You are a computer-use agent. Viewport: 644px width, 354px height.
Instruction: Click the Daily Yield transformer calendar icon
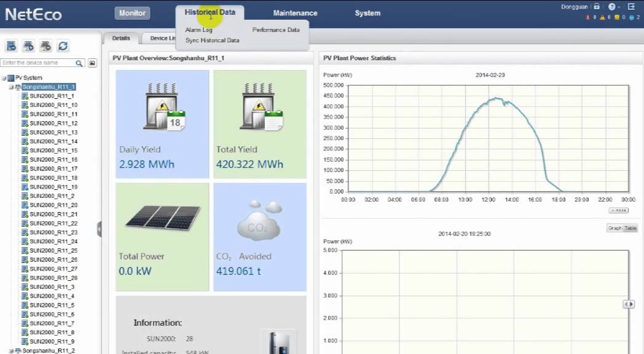(164, 107)
